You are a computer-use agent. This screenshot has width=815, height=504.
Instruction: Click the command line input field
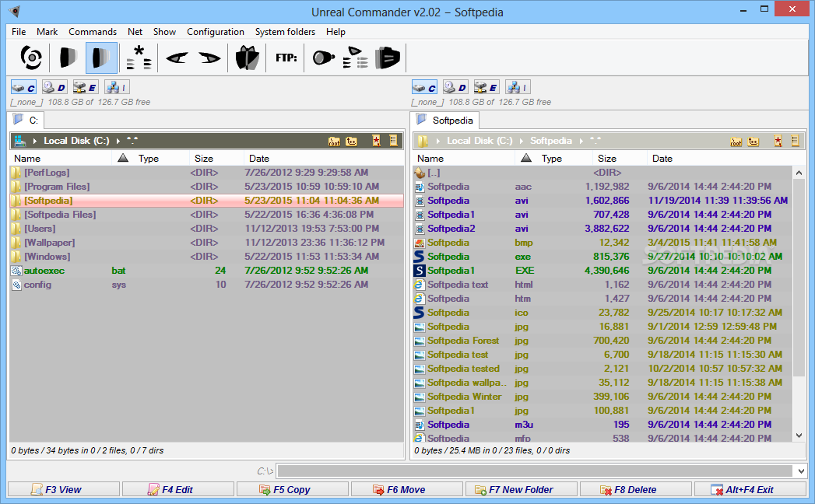coord(535,471)
